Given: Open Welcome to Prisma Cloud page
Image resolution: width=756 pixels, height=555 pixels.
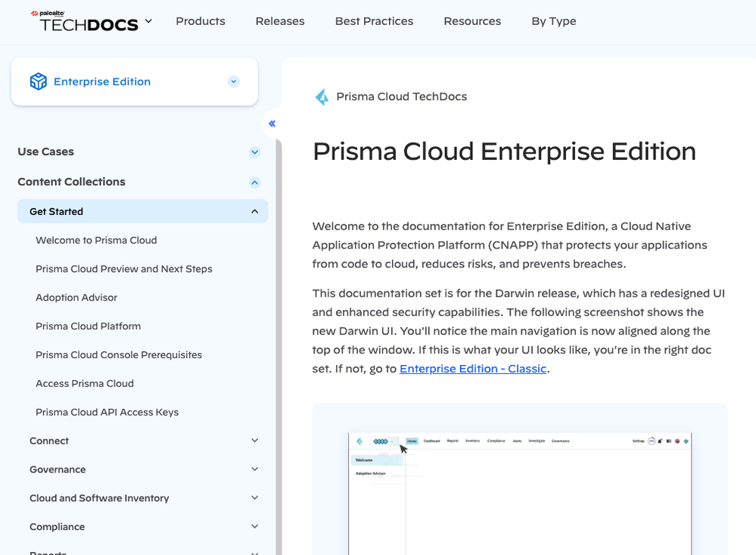Looking at the screenshot, I should point(96,240).
